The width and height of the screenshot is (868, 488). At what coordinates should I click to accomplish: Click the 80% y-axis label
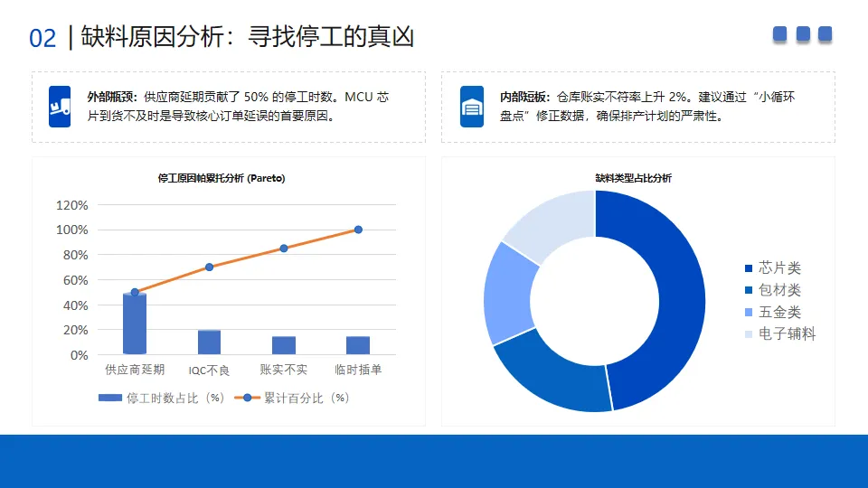pyautogui.click(x=75, y=255)
